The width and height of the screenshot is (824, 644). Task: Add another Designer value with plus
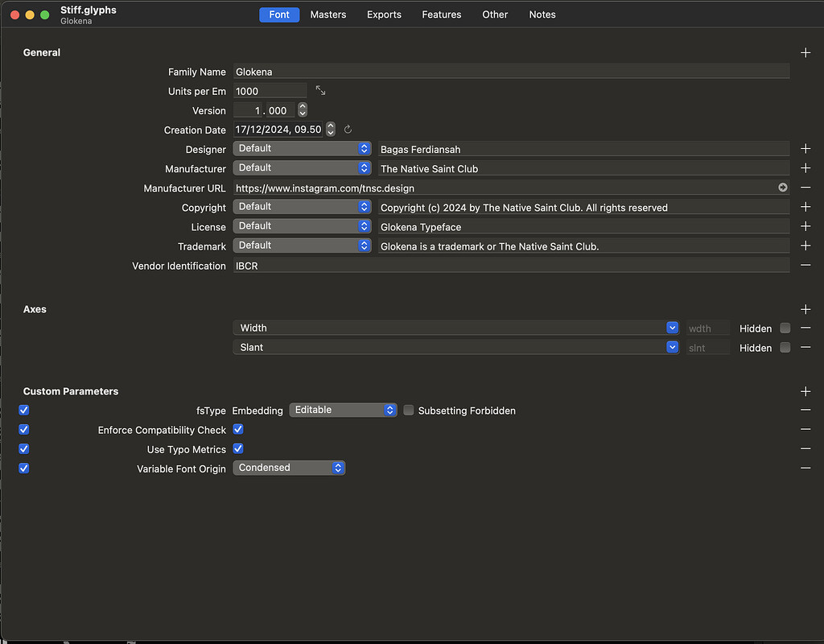point(805,149)
